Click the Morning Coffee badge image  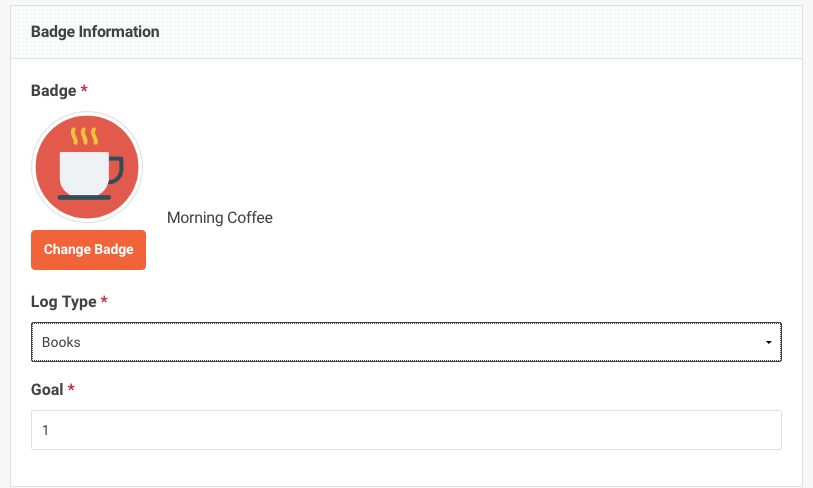click(x=87, y=167)
